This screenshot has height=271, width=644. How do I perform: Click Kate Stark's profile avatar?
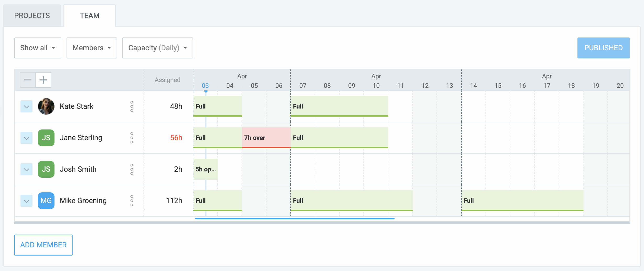(46, 106)
